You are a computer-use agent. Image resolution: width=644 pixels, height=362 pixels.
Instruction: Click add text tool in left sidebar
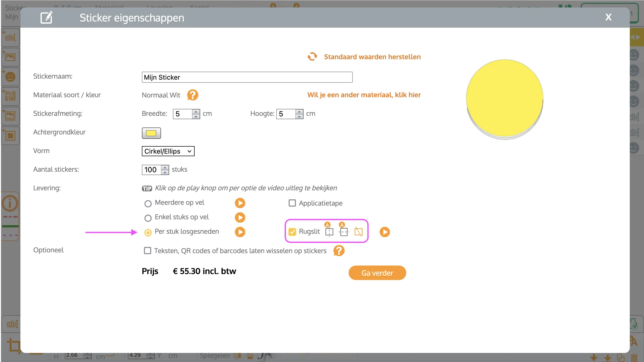pyautogui.click(x=10, y=37)
